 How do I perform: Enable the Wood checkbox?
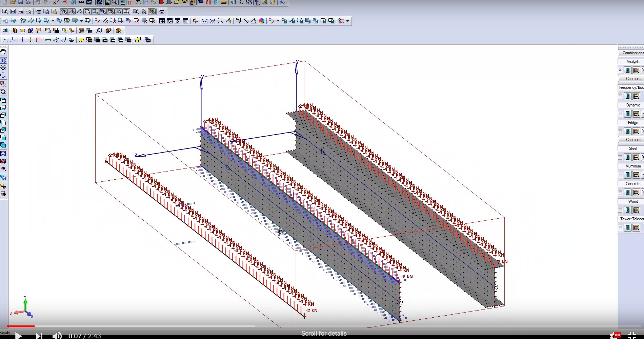[x=620, y=210]
